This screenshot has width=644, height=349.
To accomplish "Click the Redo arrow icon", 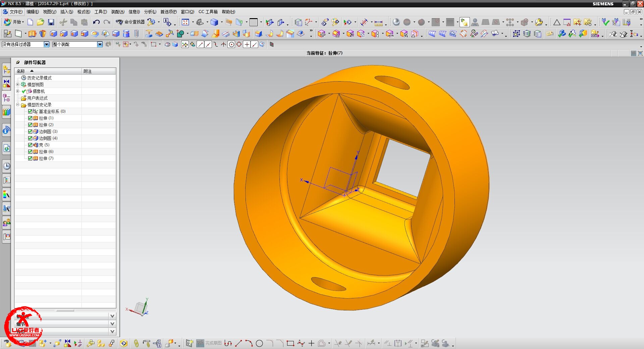I will 107,22.
